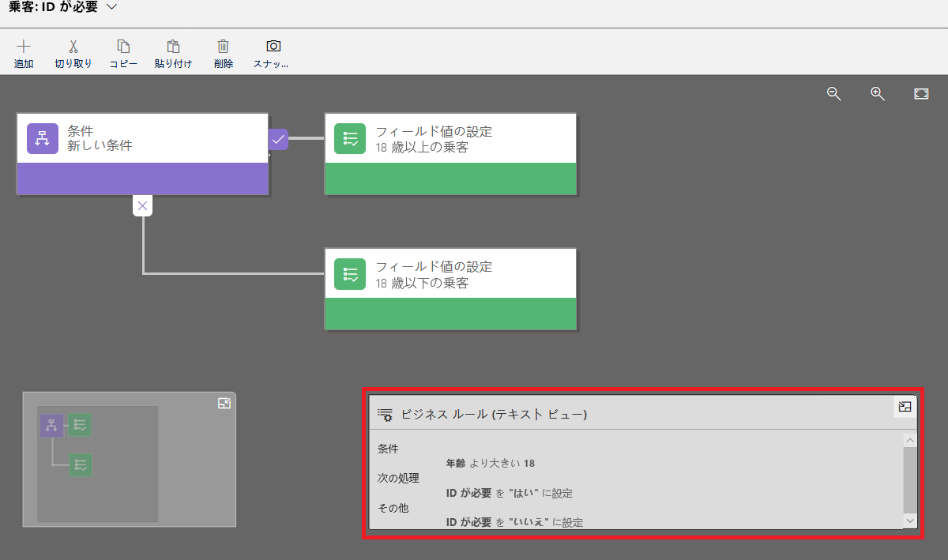
Task: Click the green icon of 18 歳以下の乗客
Action: click(x=350, y=274)
